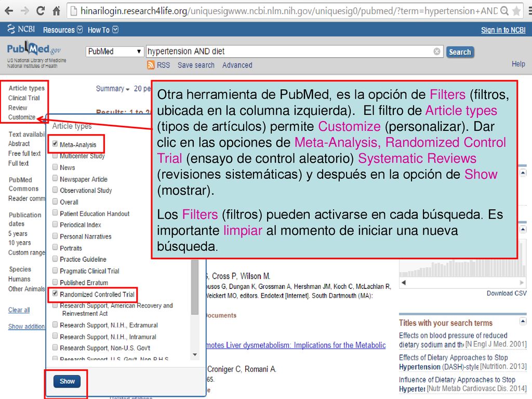The image size is (532, 399).
Task: Collapse the Titles with your search terms section
Action: click(x=523, y=321)
